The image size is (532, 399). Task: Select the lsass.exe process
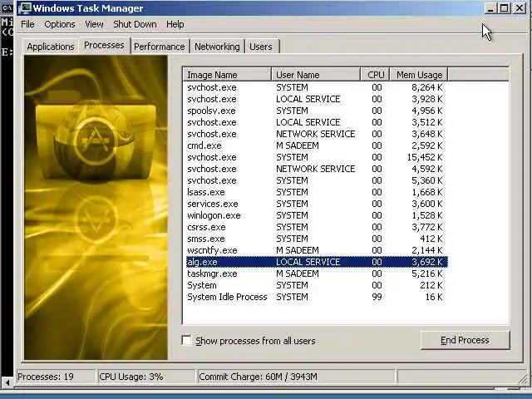317,192
